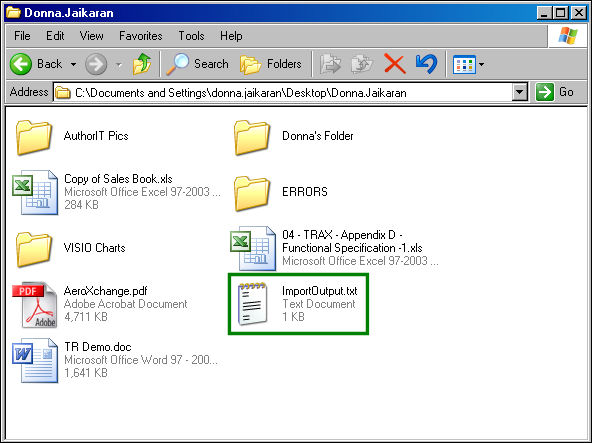Screen dimensions: 592x443
Task: Click the Copy of Sales Book.xls filename
Action: click(118, 178)
